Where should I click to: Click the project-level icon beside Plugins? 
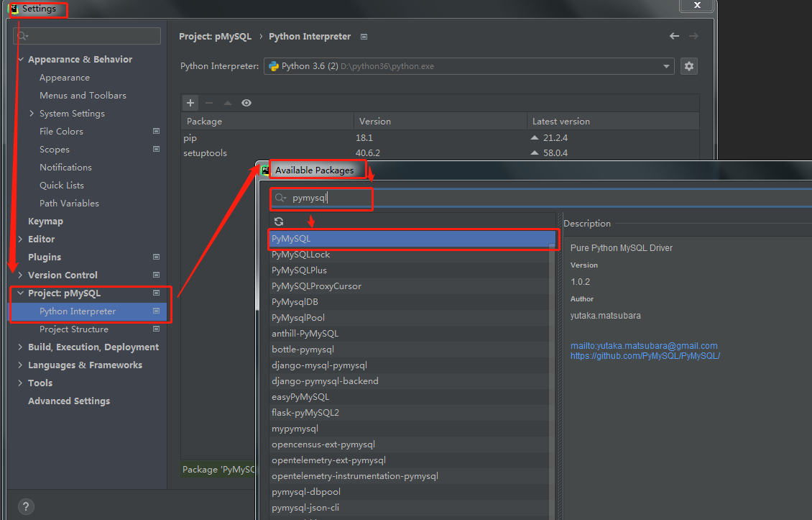pos(156,257)
